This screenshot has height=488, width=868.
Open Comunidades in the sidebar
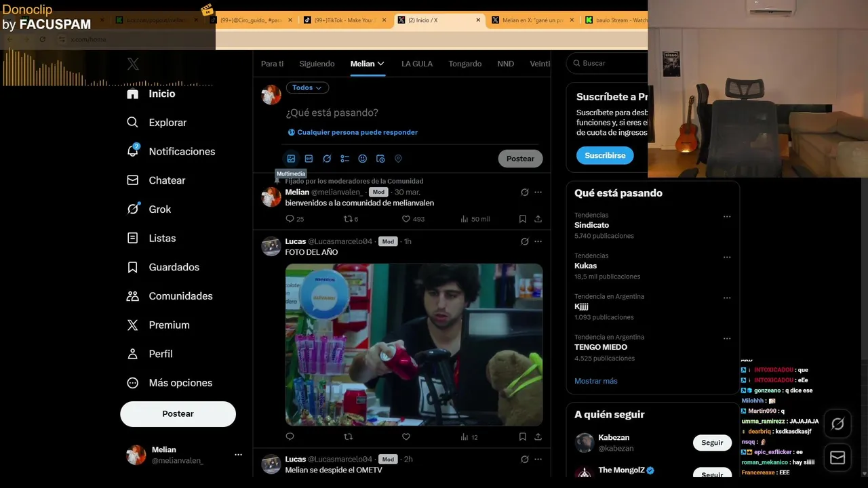pos(170,296)
